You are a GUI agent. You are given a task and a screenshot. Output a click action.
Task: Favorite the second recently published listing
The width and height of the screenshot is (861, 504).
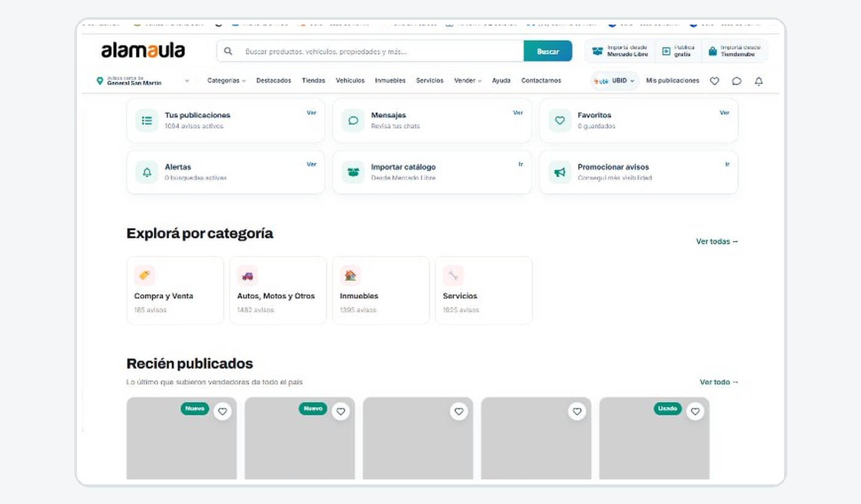341,412
